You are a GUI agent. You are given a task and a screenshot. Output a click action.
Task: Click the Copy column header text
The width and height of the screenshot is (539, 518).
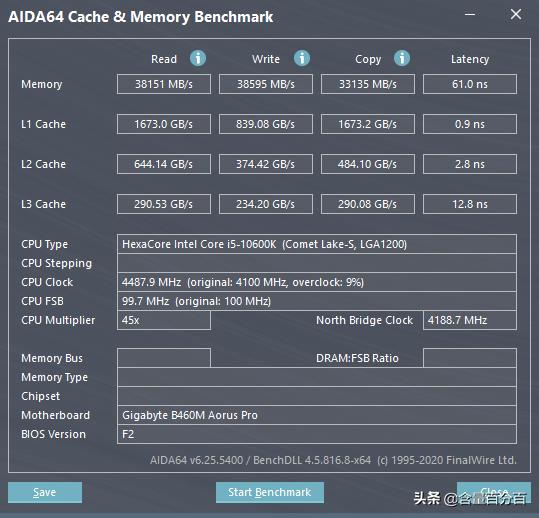click(368, 59)
